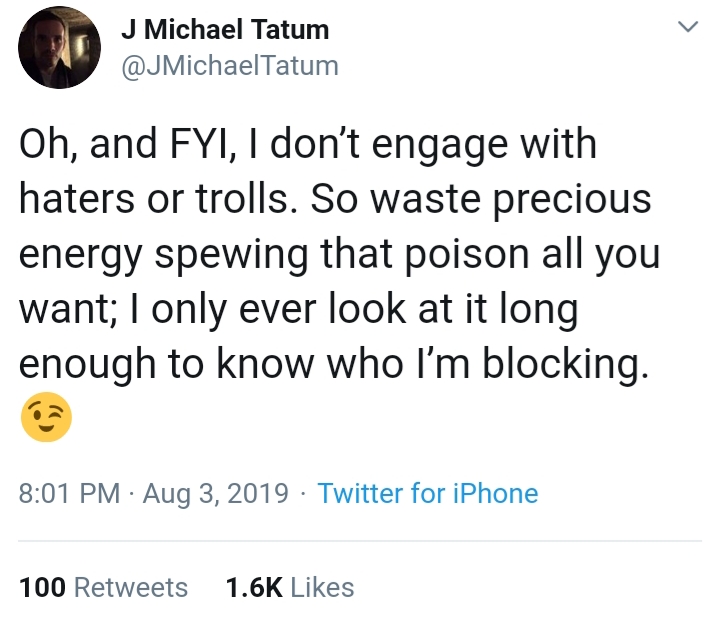720x626 pixels.
Task: View the 100 Retweets list
Action: click(x=103, y=587)
